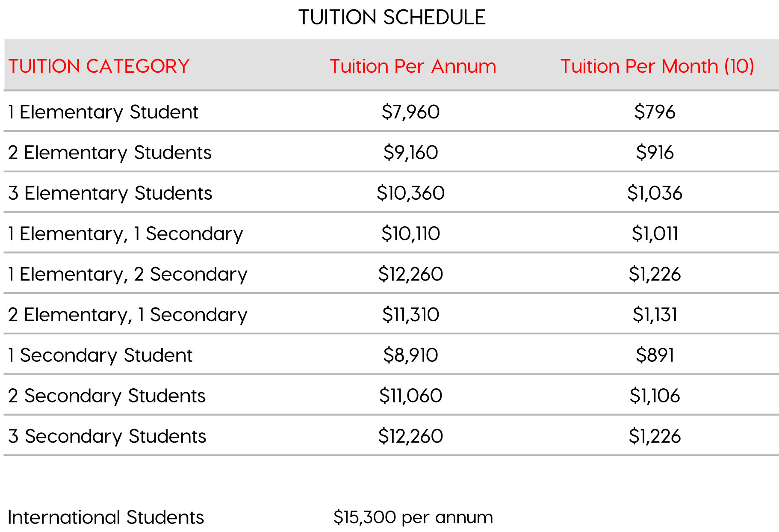Click the $891 monthly amount
Viewport: 779px width, 532px height.
(x=655, y=355)
